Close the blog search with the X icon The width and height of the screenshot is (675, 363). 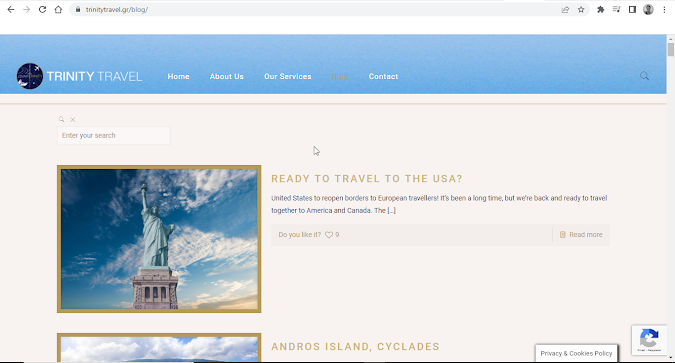(73, 119)
